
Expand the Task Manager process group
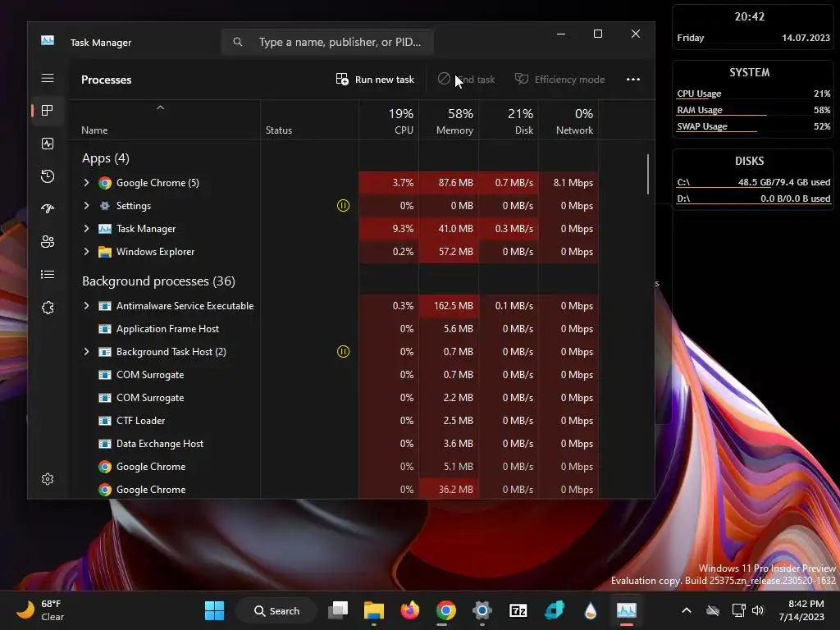86,229
